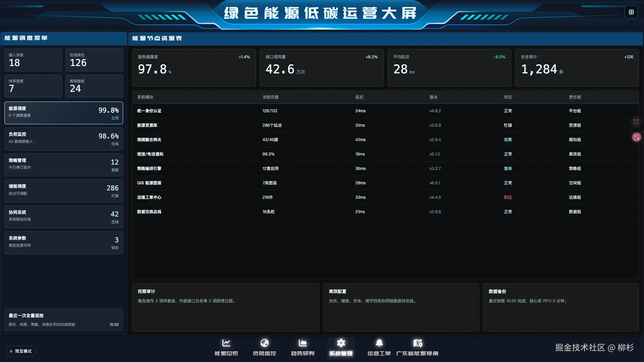Click the red 积压 status text
The height and width of the screenshot is (362, 644).
click(508, 197)
